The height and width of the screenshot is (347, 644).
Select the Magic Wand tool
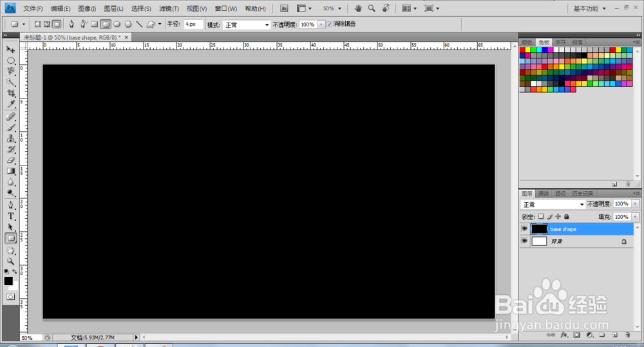coord(11,82)
